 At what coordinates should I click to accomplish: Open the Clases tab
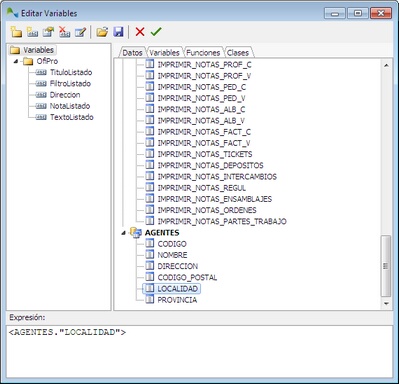238,53
